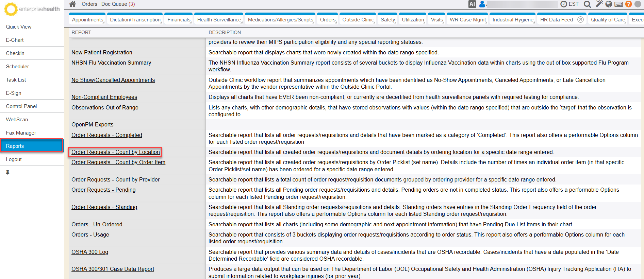644x279 pixels.
Task: Click the pin icon in sidebar
Action: 7,172
